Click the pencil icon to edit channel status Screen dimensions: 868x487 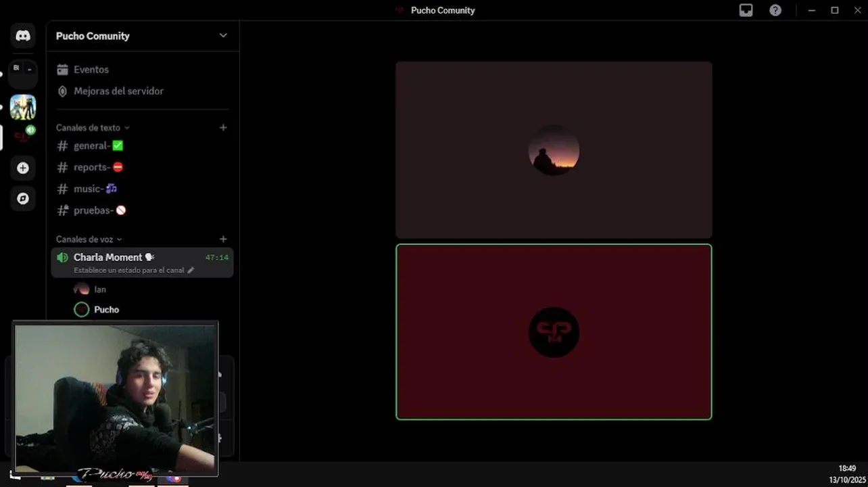(x=191, y=270)
